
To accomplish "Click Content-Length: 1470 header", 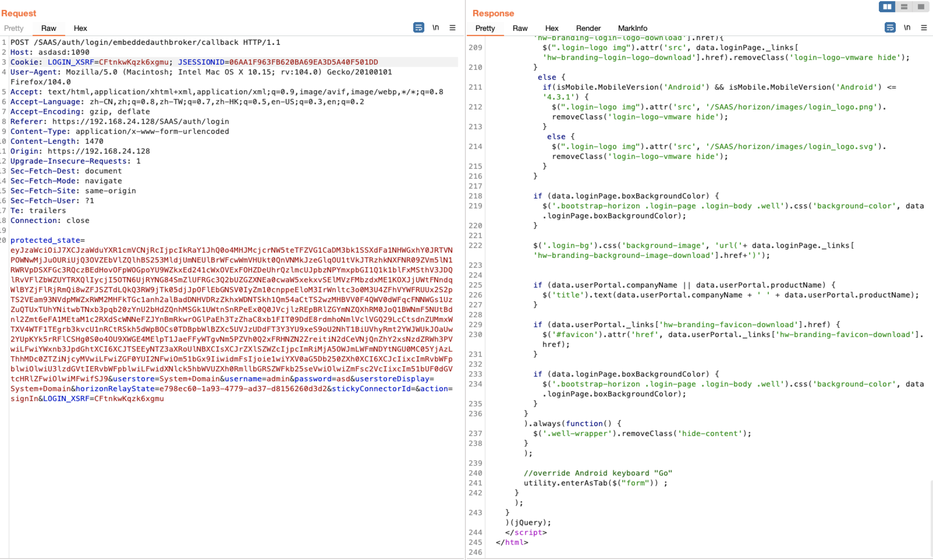I will pos(56,141).
